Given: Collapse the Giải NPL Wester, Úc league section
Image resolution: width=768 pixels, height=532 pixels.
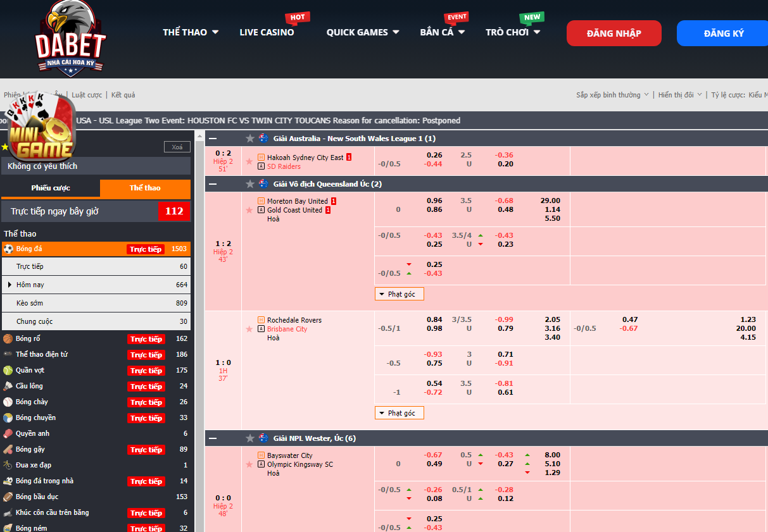Looking at the screenshot, I should (x=213, y=438).
